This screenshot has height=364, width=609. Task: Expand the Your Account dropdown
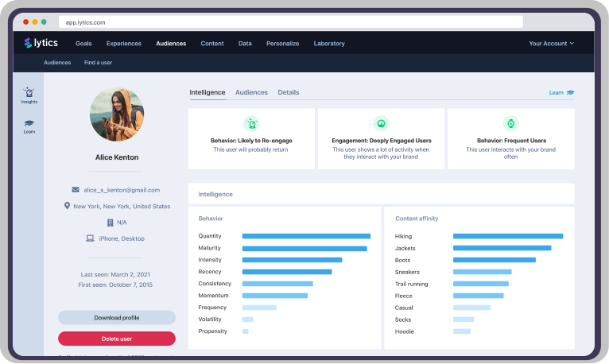(x=551, y=43)
